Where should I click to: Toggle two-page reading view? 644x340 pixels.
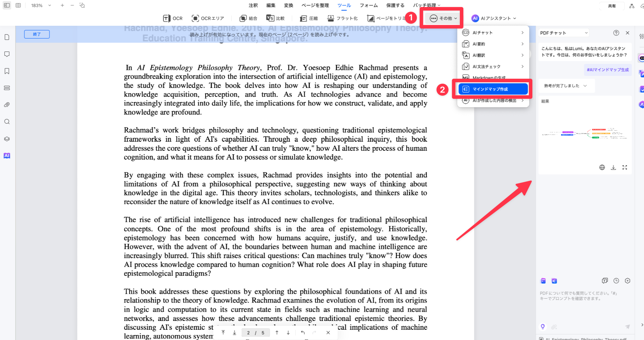[x=18, y=5]
